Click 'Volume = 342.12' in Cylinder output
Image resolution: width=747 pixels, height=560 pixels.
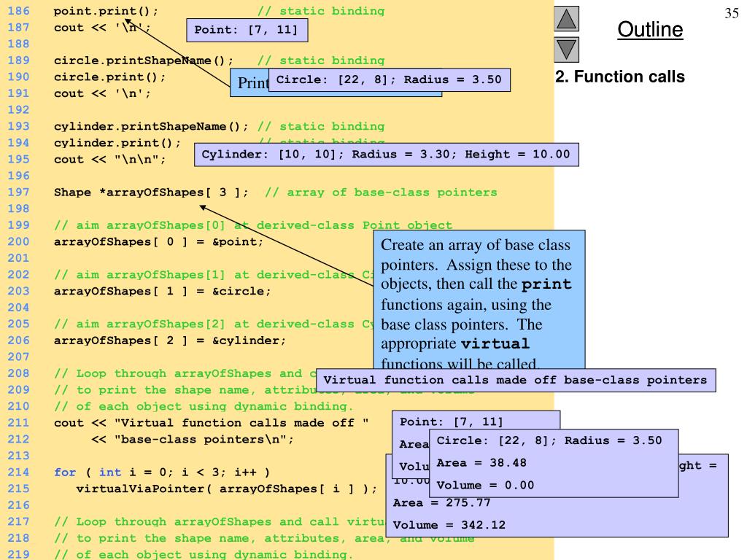[449, 525]
